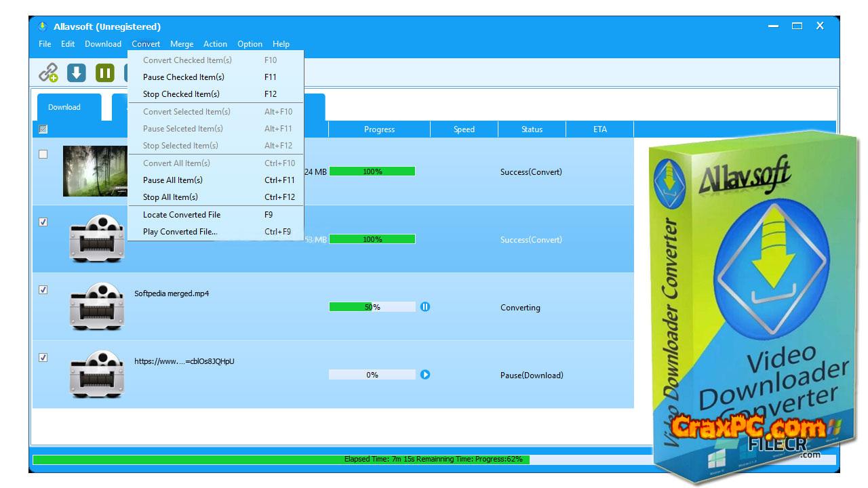Click the Allavsoft logo in the title bar

click(42, 26)
